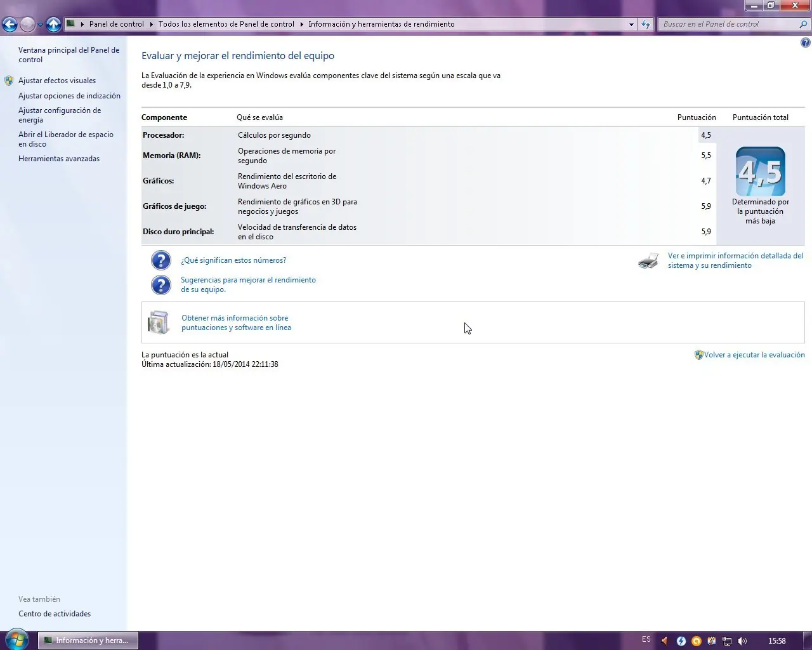Click the Control Panel icon in the address bar
The height and width of the screenshot is (650, 812).
coord(71,24)
